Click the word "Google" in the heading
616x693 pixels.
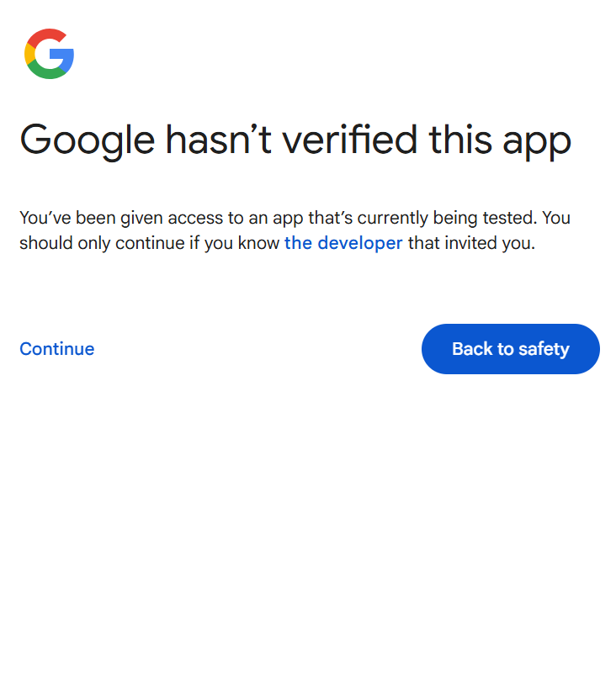(x=87, y=140)
